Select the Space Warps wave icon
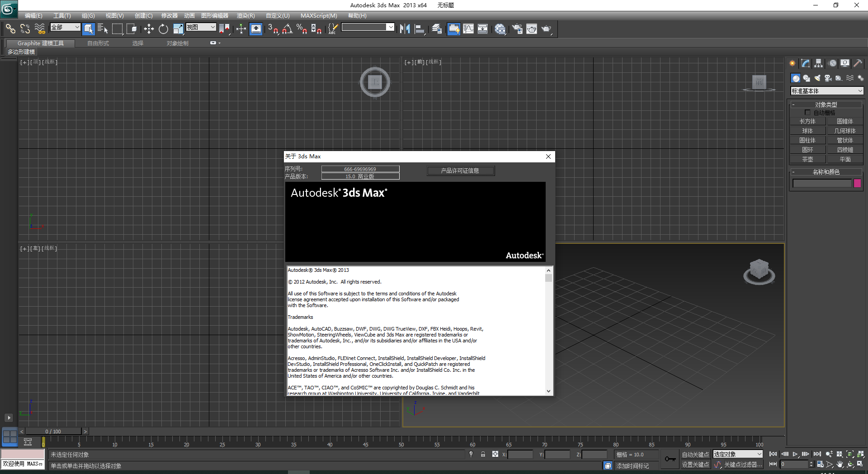 pyautogui.click(x=850, y=78)
